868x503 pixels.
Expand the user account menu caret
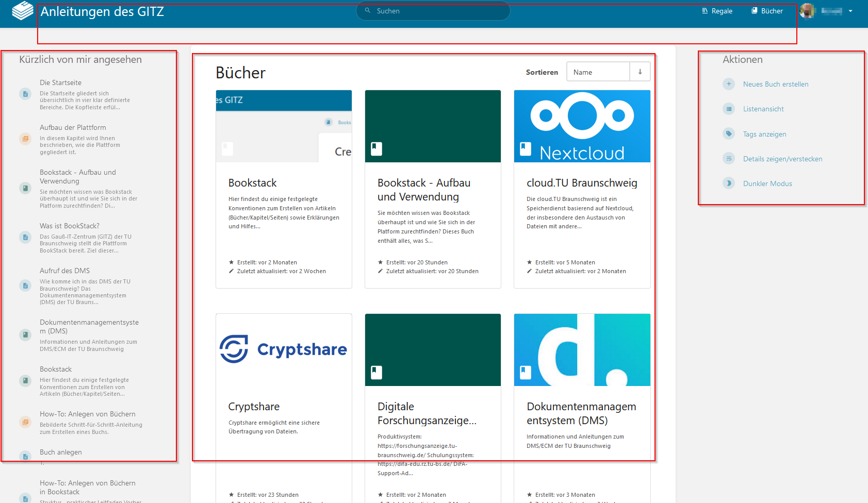tap(850, 11)
